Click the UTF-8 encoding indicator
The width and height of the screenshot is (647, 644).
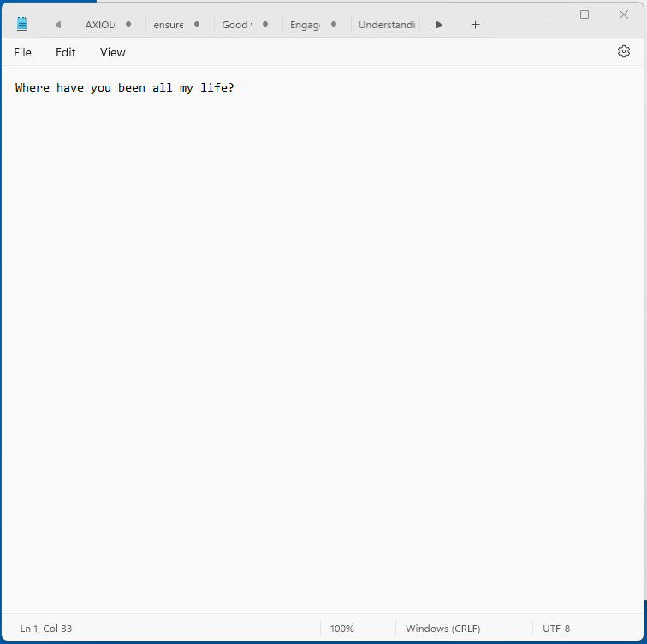[556, 629]
